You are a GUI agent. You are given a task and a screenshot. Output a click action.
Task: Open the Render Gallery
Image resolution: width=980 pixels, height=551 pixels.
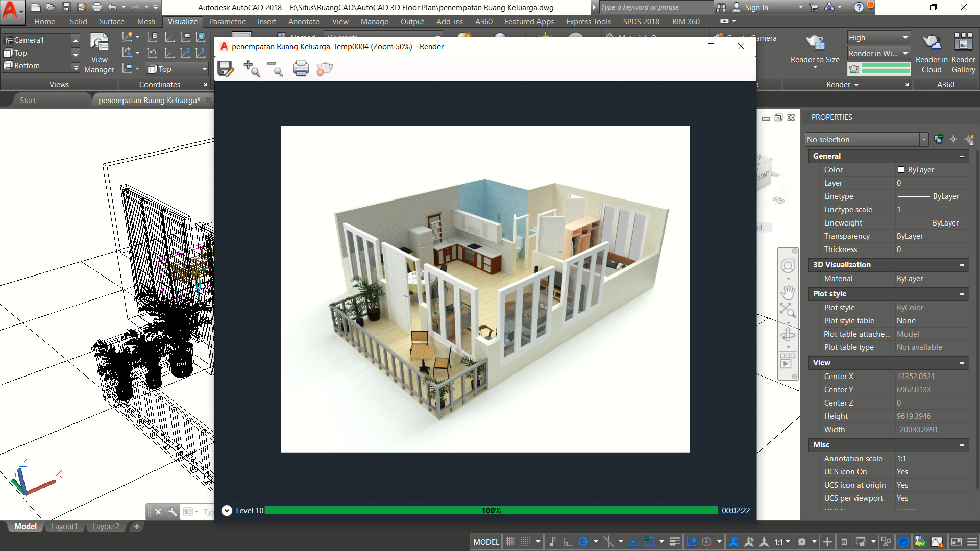tap(963, 51)
